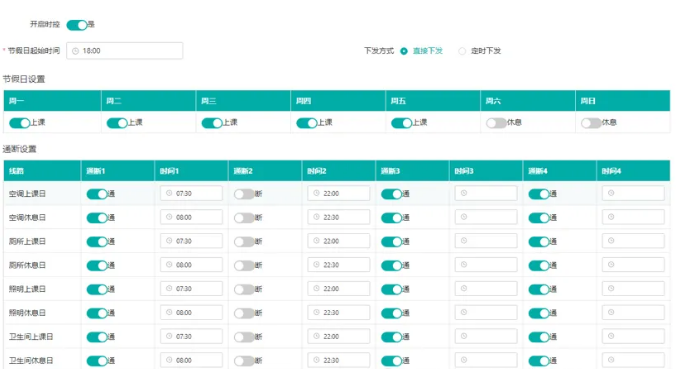Click the clock icon in 厕所上课日 时间3 field
This screenshot has width=682, height=369.
pos(464,241)
